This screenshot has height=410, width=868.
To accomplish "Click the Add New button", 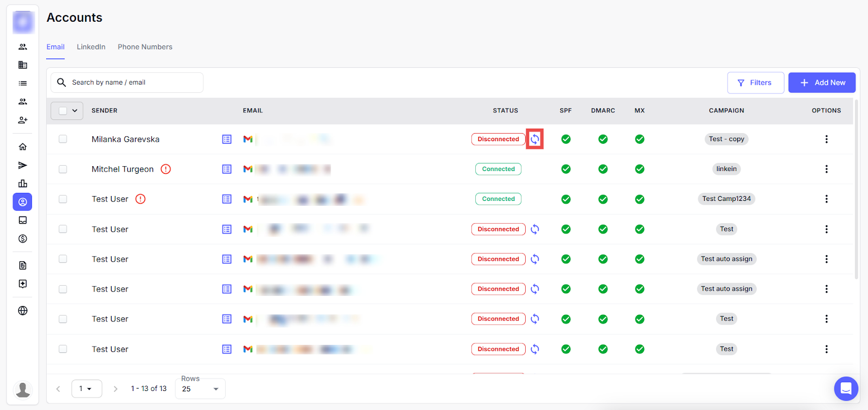I will (821, 83).
